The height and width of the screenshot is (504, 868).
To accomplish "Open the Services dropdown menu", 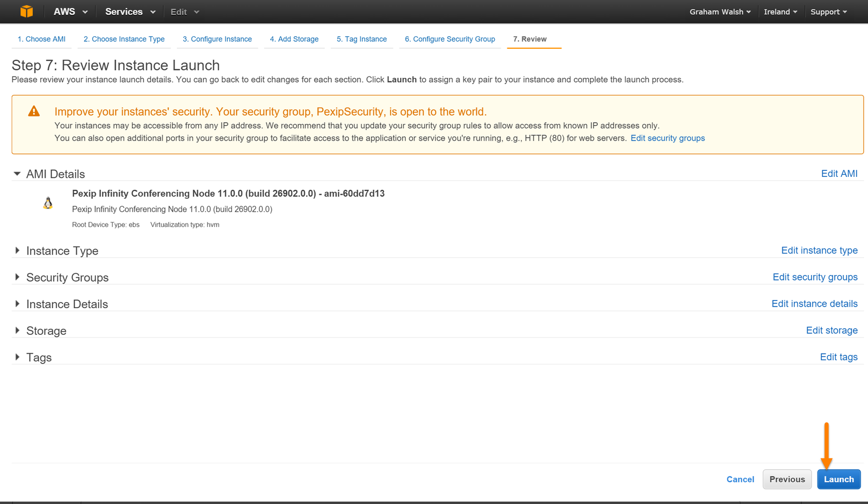I will pos(130,12).
